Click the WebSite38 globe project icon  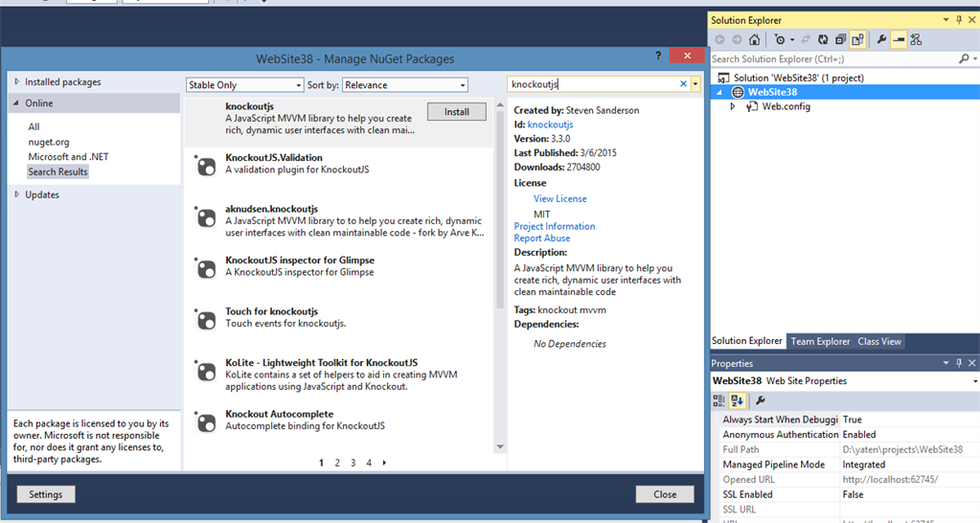(739, 92)
